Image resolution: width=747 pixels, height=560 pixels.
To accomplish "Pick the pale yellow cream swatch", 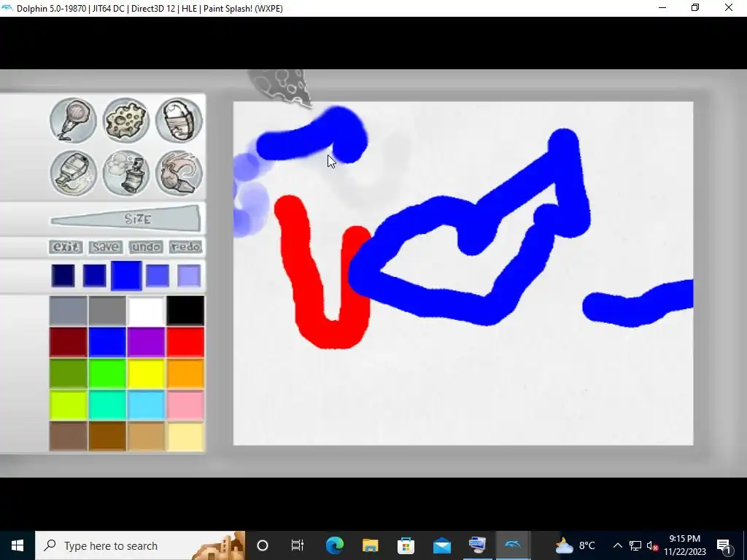I will [185, 436].
